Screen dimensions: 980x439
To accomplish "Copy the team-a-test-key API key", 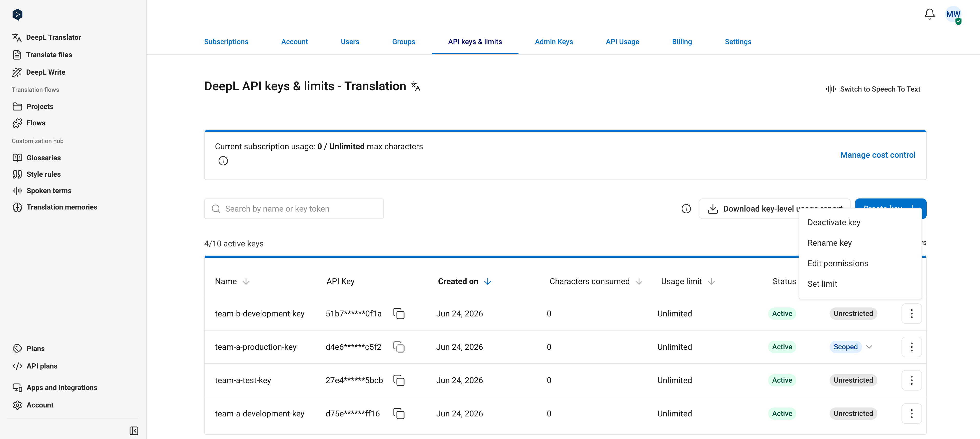I will (x=399, y=380).
